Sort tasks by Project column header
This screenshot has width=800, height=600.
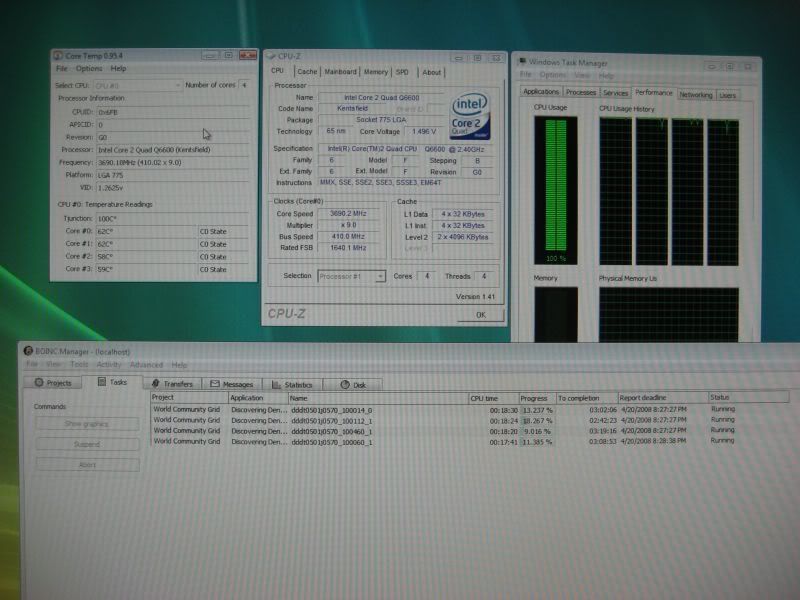pos(189,397)
